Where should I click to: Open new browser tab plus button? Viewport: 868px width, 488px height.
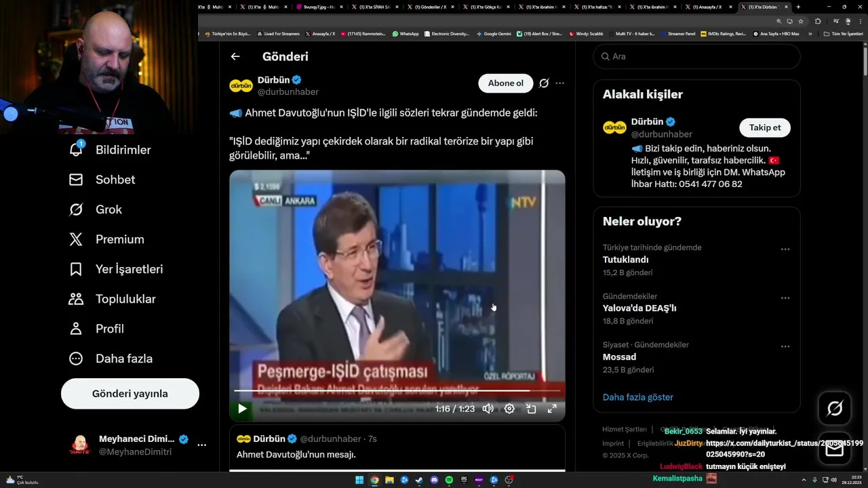[798, 7]
